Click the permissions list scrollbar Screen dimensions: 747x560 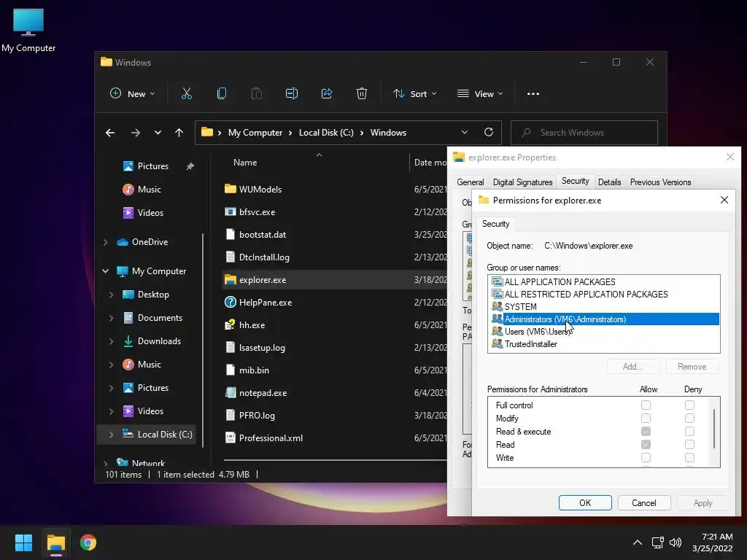pyautogui.click(x=714, y=429)
